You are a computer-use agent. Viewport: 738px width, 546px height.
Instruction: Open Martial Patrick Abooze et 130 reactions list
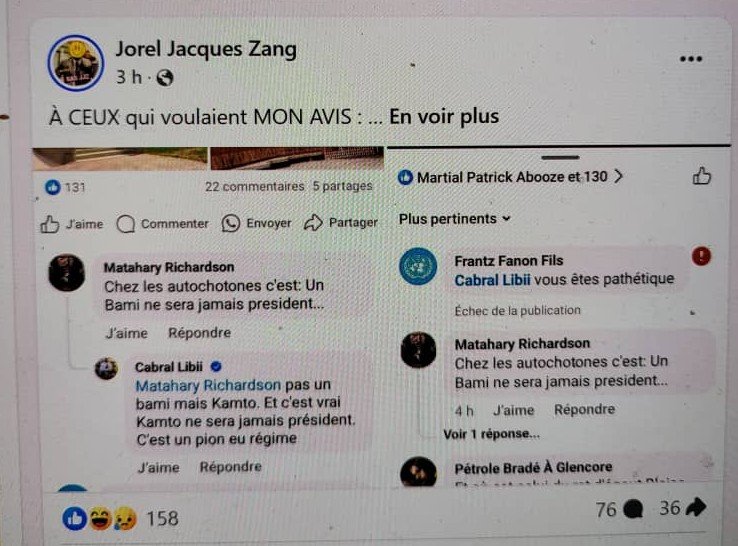pos(511,177)
